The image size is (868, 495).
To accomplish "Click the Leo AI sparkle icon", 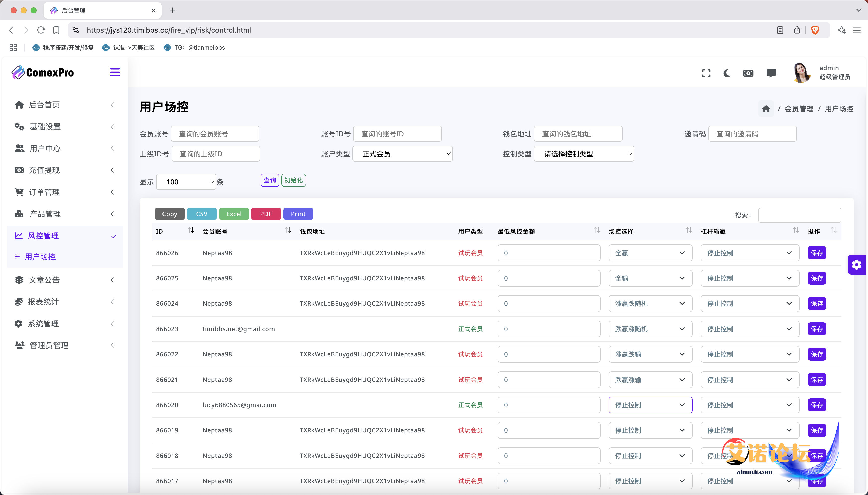I will (842, 30).
